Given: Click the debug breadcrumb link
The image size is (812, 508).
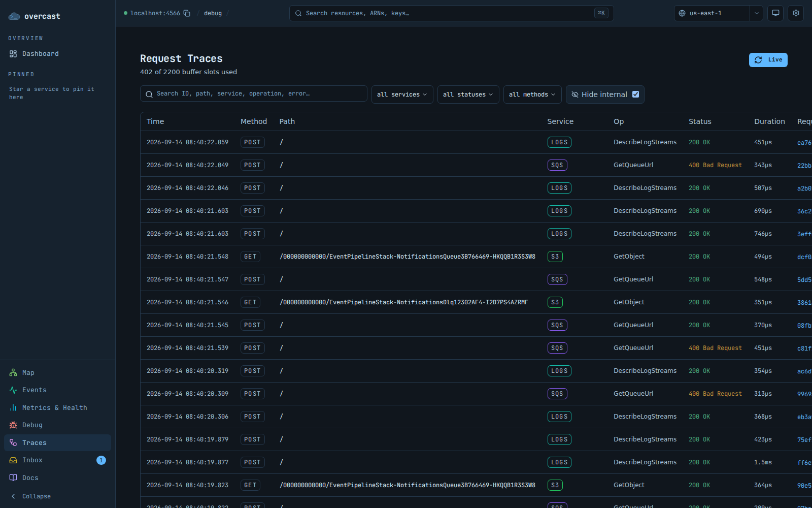Looking at the screenshot, I should pos(213,13).
